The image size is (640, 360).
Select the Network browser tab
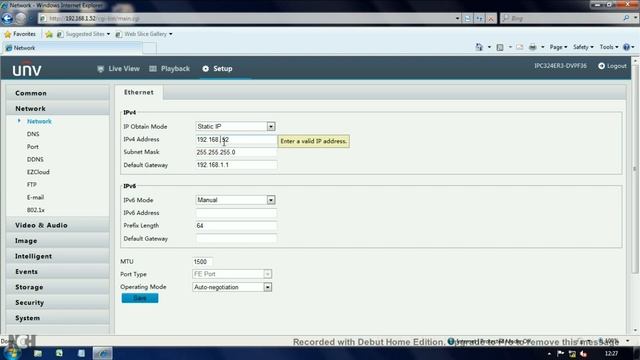click(x=73, y=48)
